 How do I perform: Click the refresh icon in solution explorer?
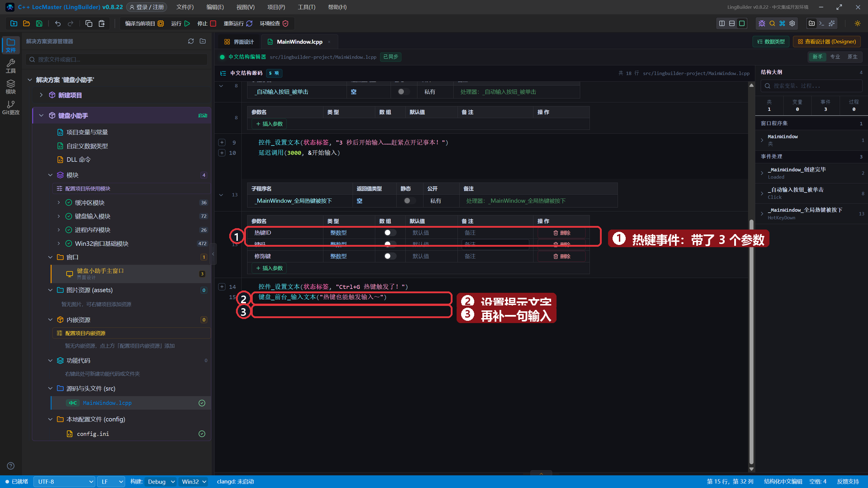point(191,41)
